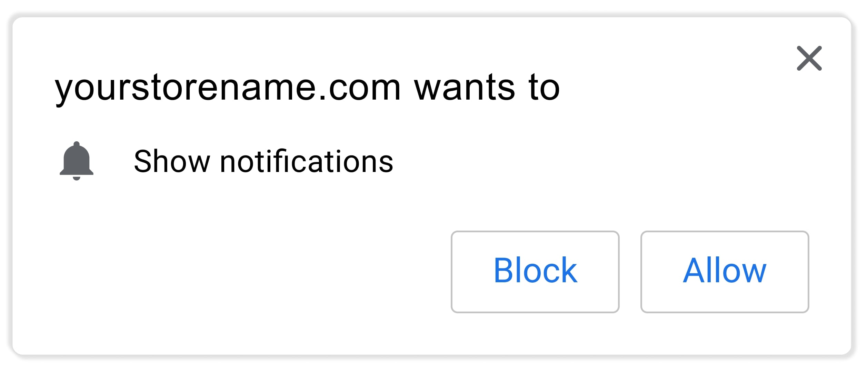
Task: Close the notification permission prompt
Action: (x=809, y=58)
